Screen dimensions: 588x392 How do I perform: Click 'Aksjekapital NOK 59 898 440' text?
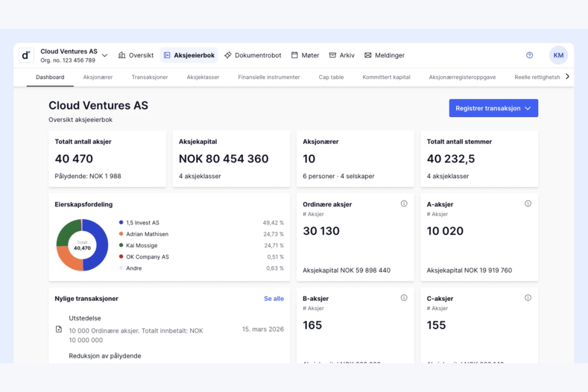347,271
